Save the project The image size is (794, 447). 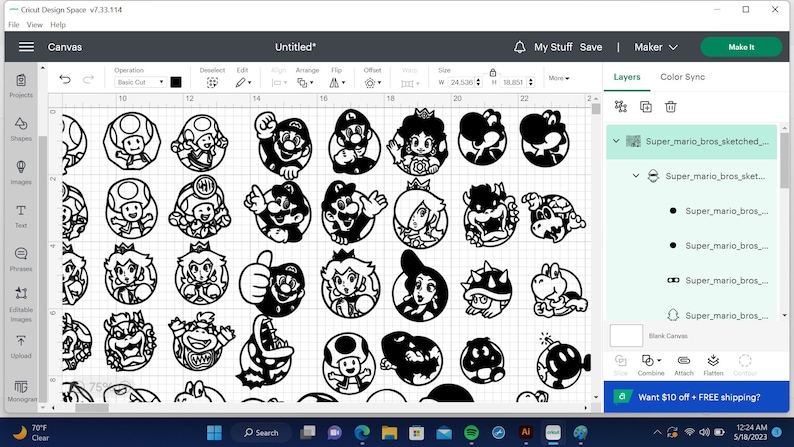pyautogui.click(x=591, y=47)
